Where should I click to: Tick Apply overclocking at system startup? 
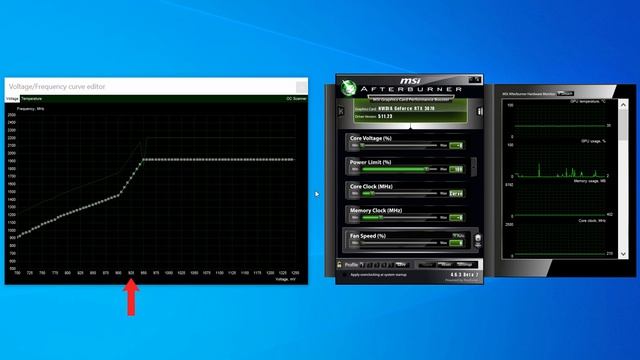345,275
